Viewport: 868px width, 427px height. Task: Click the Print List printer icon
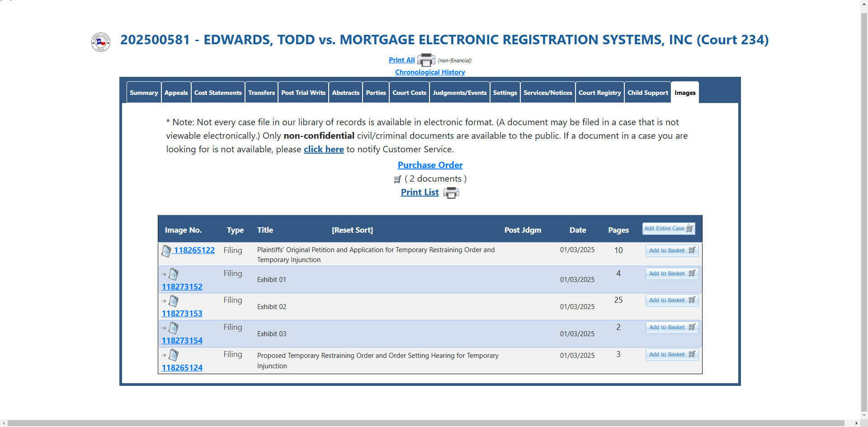[x=451, y=193]
